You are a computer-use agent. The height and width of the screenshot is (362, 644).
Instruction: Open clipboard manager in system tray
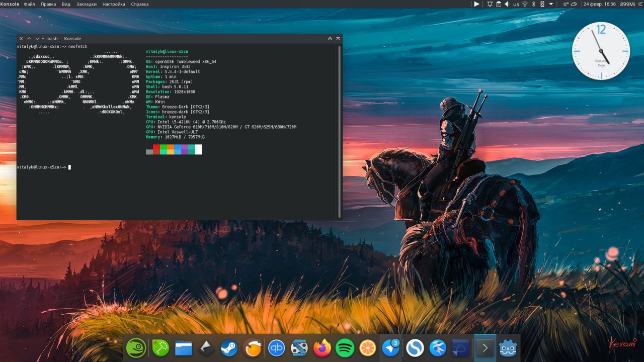(499, 4)
